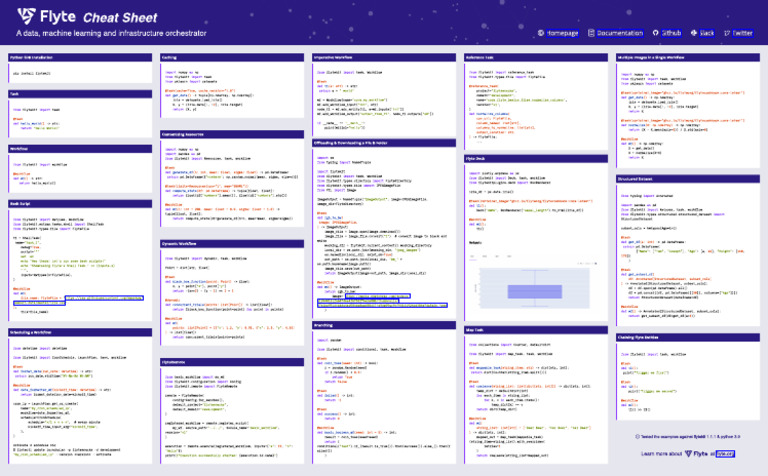Click the 'pip install flytekit' code line

click(x=31, y=73)
